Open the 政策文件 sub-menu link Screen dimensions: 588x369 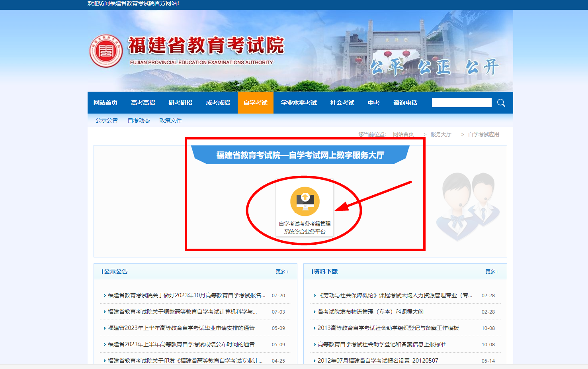(x=170, y=120)
